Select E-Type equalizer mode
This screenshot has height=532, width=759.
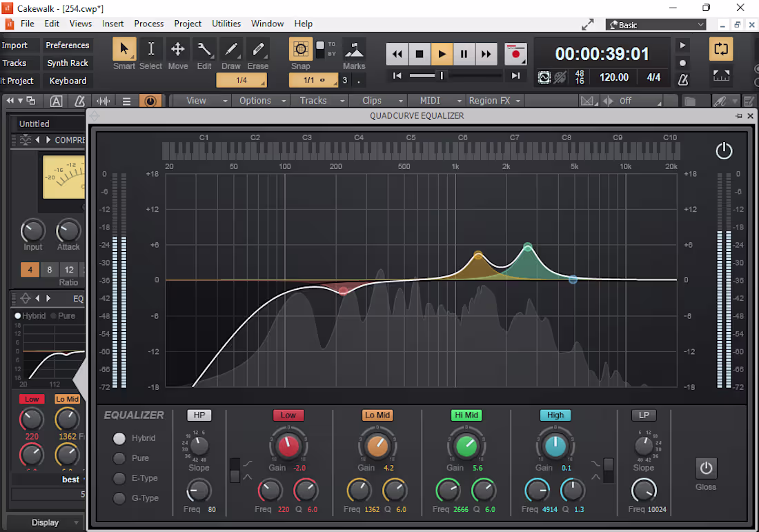[119, 478]
